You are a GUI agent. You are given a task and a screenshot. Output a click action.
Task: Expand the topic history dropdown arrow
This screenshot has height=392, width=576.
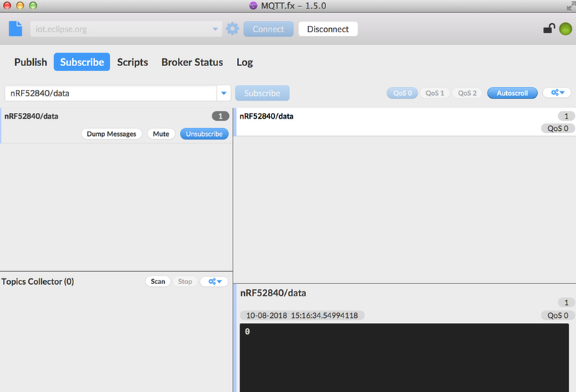click(224, 93)
